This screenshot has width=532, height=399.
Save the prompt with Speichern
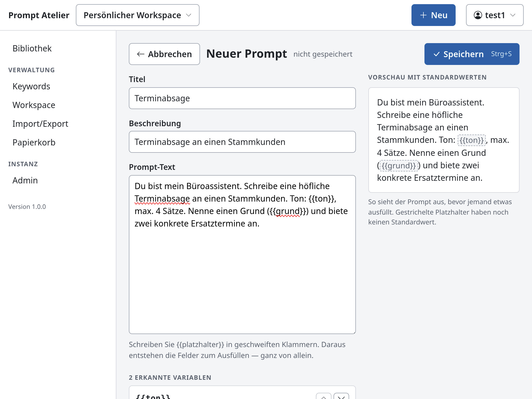pyautogui.click(x=472, y=54)
